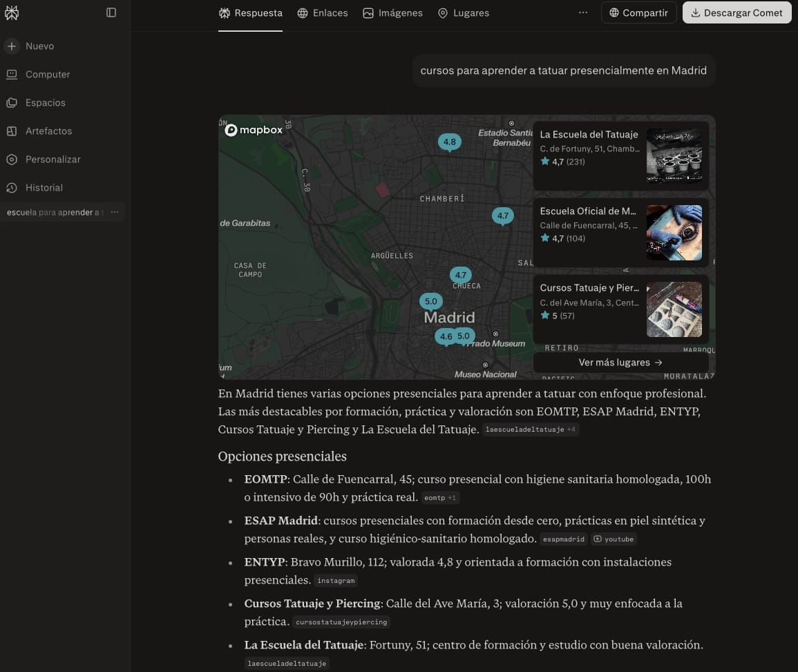
Task: Open La Escuela del Tatuaje thumbnail image
Action: pos(674,155)
